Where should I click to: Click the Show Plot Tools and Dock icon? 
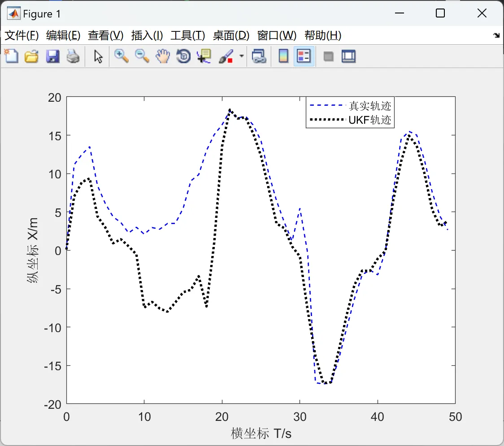(x=348, y=56)
